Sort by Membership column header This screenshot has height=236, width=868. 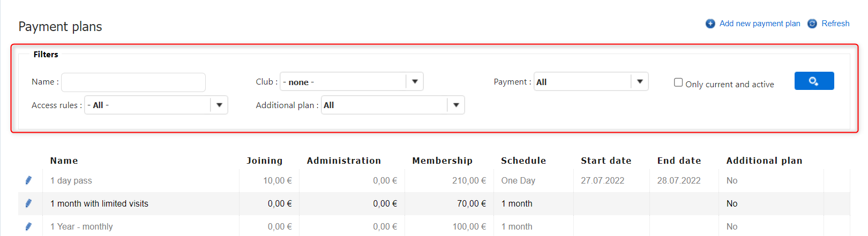click(442, 161)
